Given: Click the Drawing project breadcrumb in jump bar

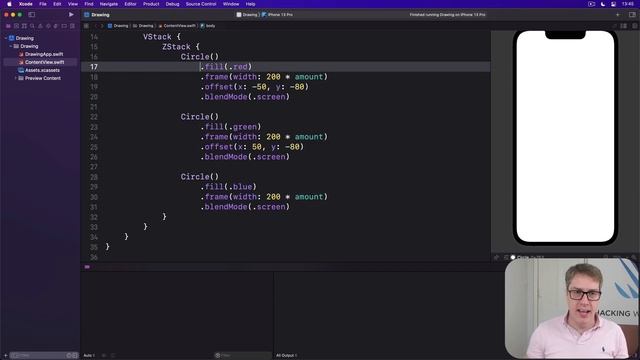Looking at the screenshot, I should click(118, 26).
